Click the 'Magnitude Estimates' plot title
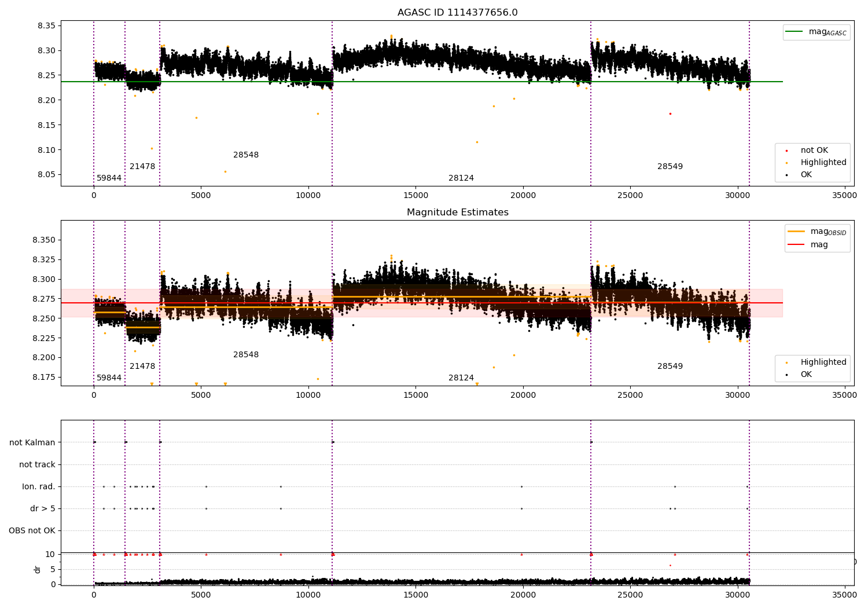The width and height of the screenshot is (868, 608). tap(457, 213)
